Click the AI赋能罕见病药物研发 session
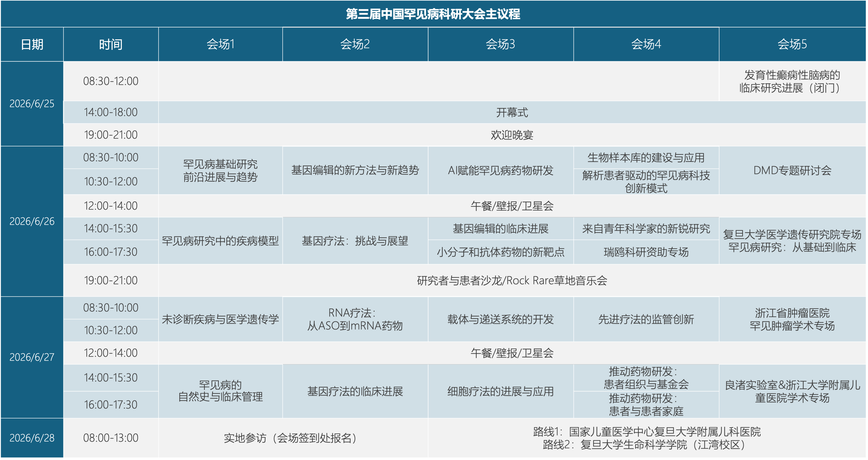 tap(501, 170)
